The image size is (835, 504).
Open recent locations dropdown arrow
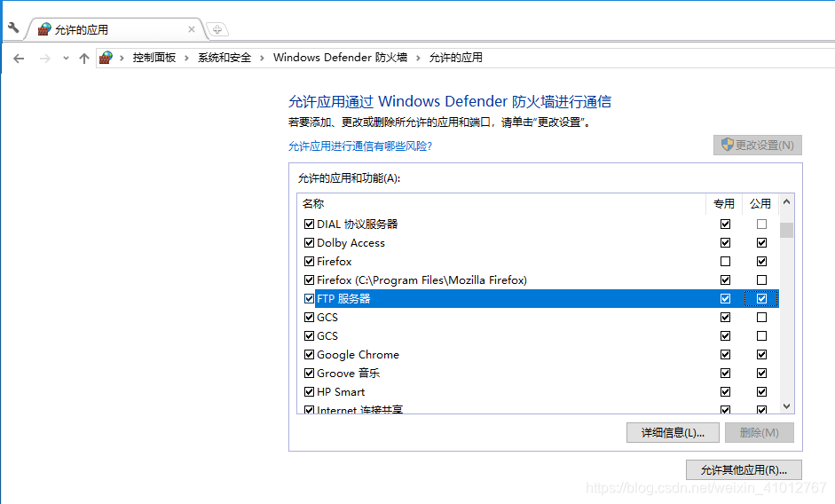coord(66,58)
